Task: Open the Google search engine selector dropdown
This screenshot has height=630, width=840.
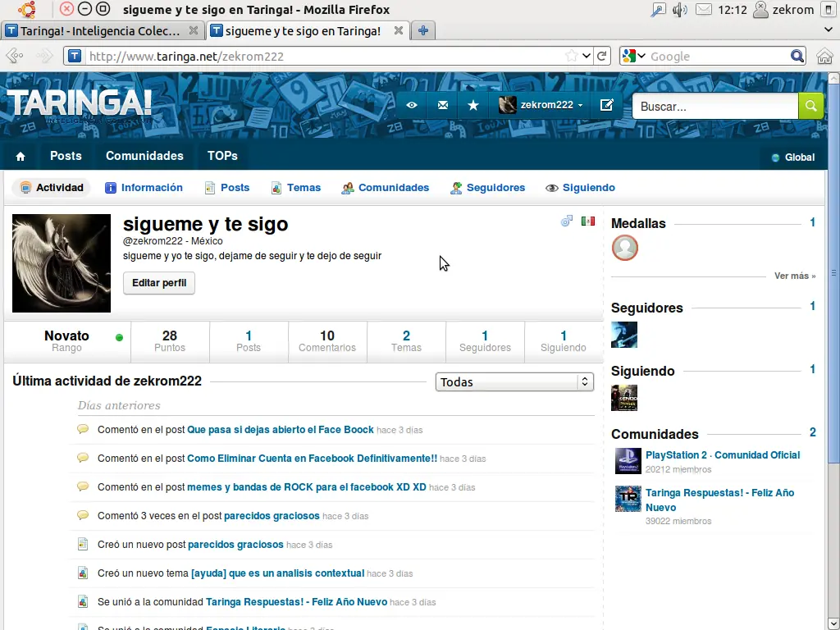Action: [x=634, y=56]
